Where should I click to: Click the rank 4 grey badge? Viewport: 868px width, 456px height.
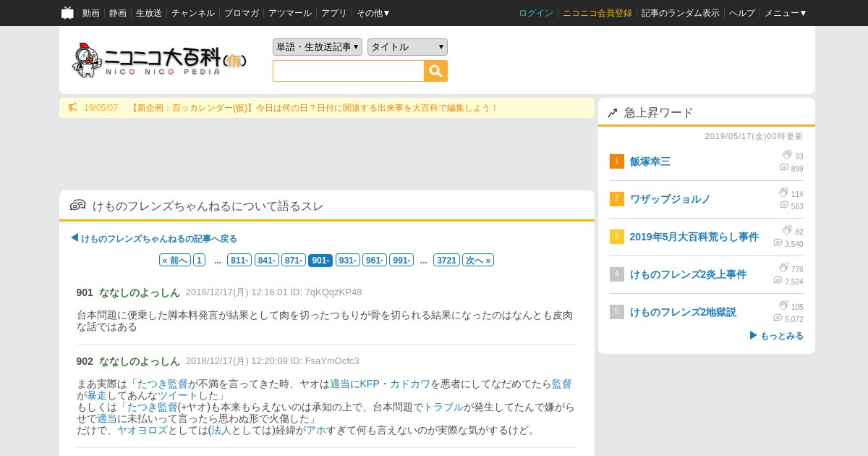click(616, 274)
